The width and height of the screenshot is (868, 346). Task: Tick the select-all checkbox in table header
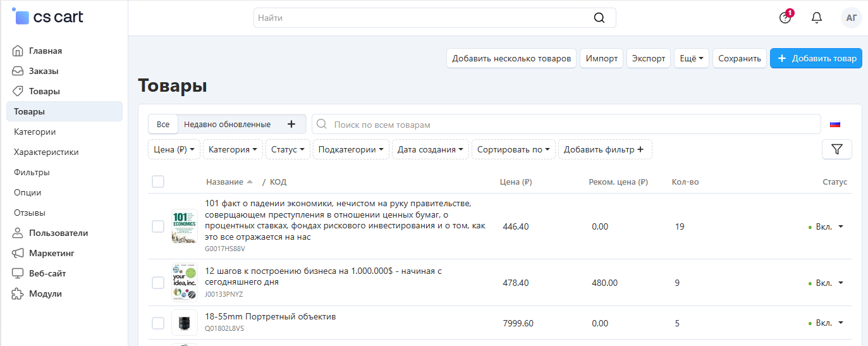(158, 182)
